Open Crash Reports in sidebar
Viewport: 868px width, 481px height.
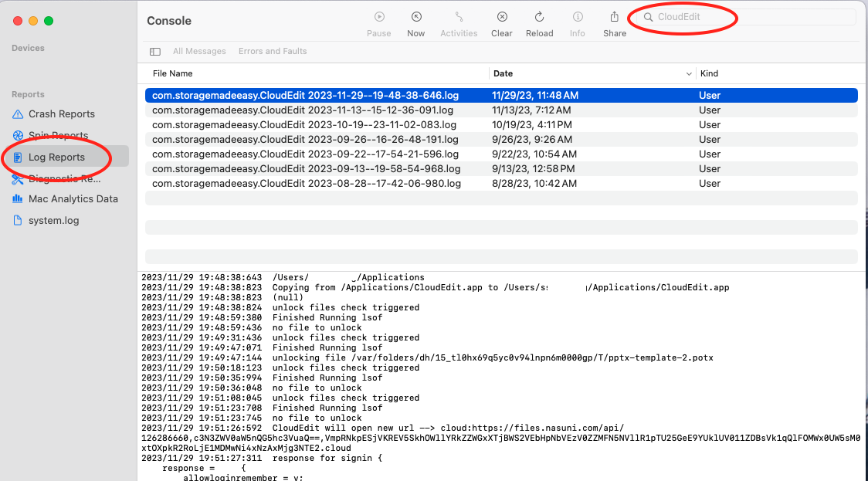pyautogui.click(x=62, y=113)
